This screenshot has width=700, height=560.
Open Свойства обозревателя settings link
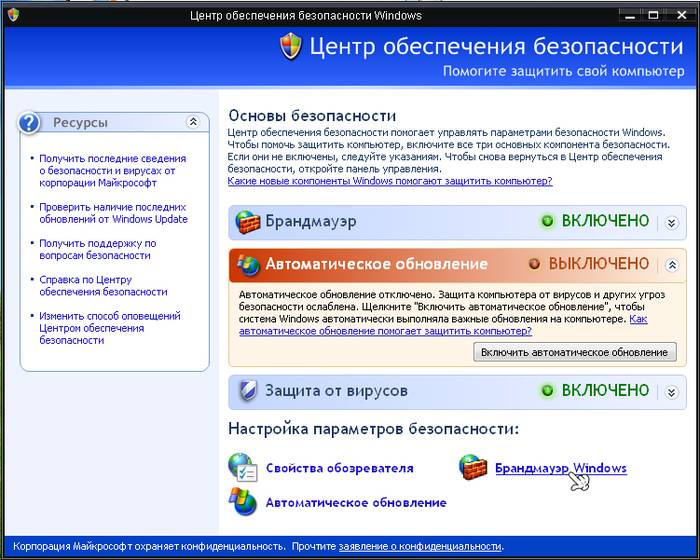(340, 468)
